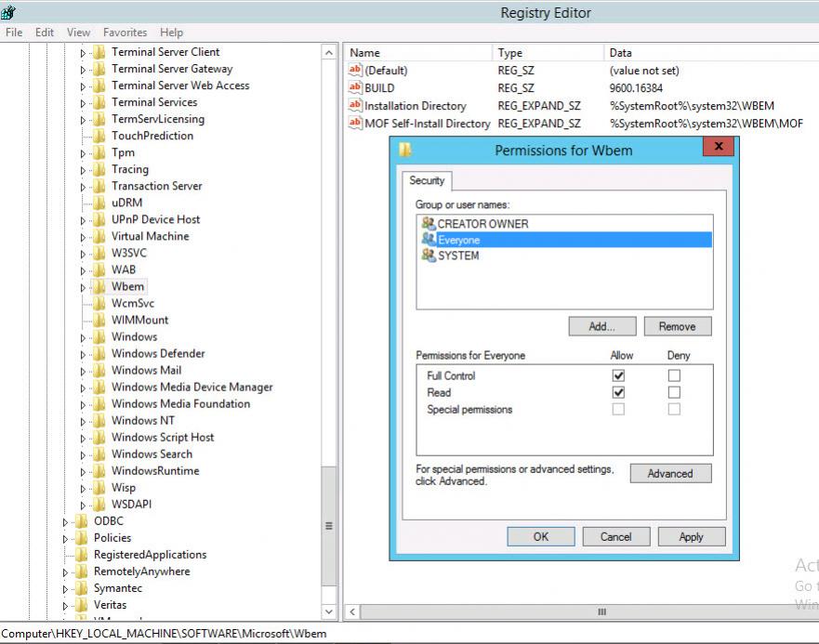Click Add... to add a user
The image size is (819, 644).
[x=602, y=326]
